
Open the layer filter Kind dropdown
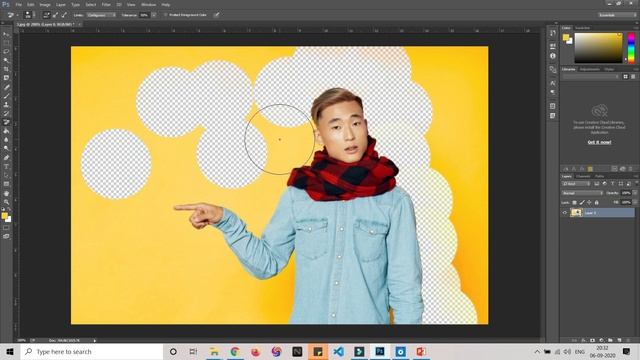(576, 184)
